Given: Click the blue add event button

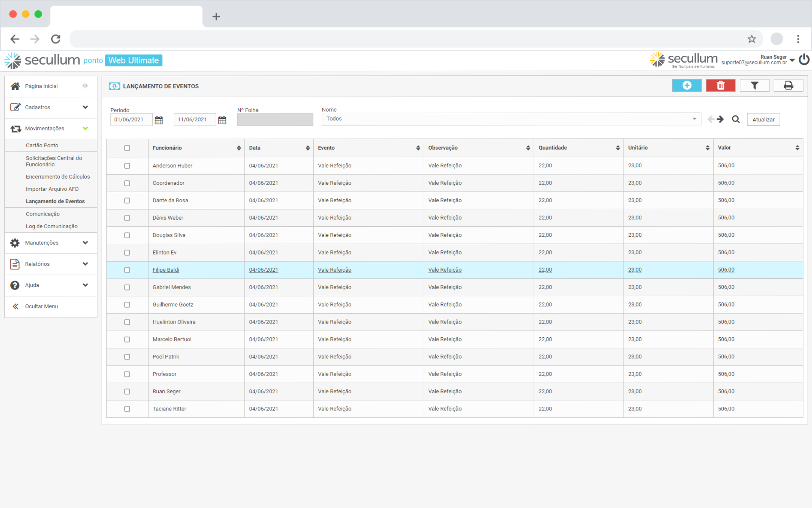Looking at the screenshot, I should coord(686,86).
